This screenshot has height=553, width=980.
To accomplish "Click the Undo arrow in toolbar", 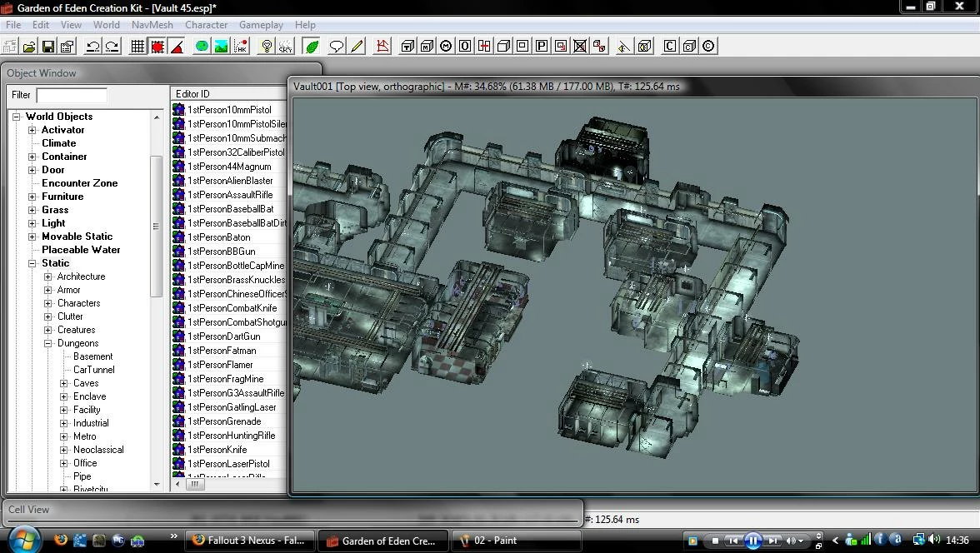I will coord(93,47).
